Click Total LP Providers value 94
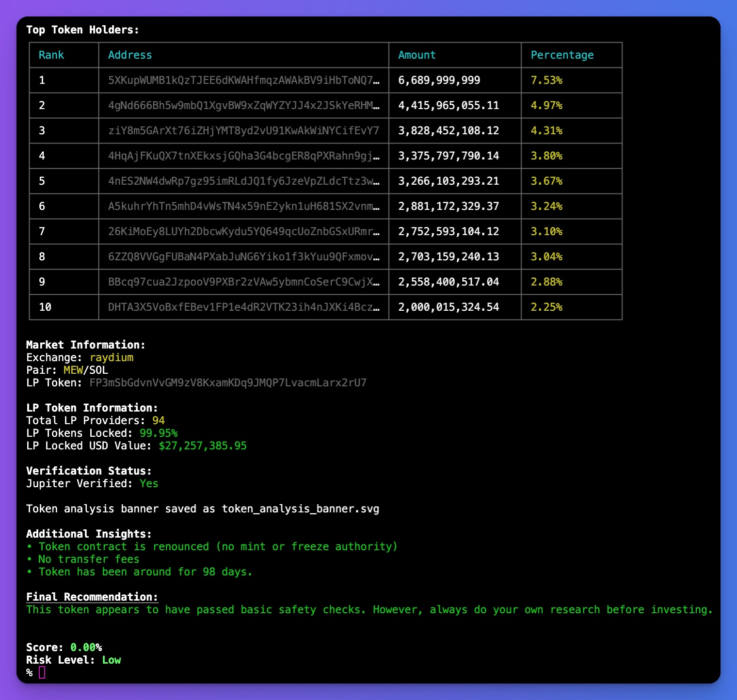The image size is (737, 700). coord(159,421)
